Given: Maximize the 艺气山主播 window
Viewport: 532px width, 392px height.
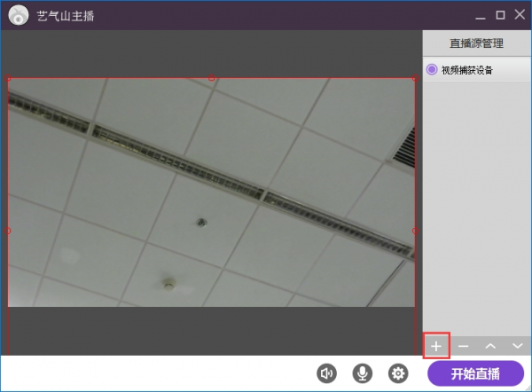Looking at the screenshot, I should (500, 15).
